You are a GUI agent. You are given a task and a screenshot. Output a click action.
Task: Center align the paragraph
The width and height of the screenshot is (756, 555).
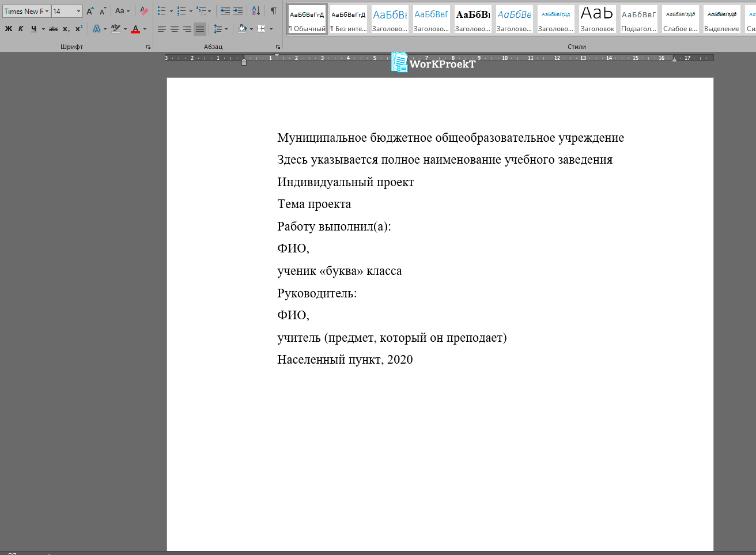[x=174, y=29]
